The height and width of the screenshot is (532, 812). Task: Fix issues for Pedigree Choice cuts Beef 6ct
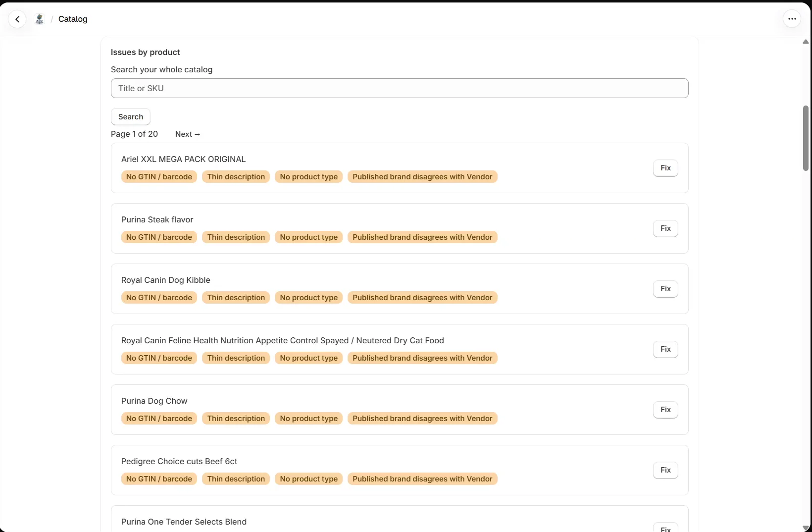pyautogui.click(x=665, y=470)
